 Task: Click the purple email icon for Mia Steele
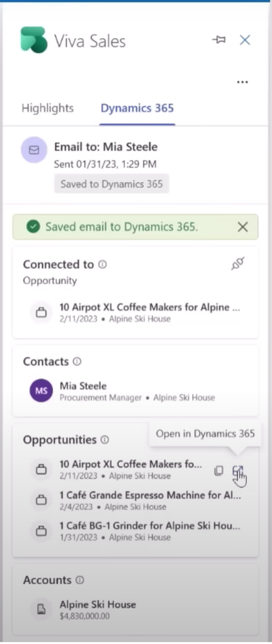(34, 150)
